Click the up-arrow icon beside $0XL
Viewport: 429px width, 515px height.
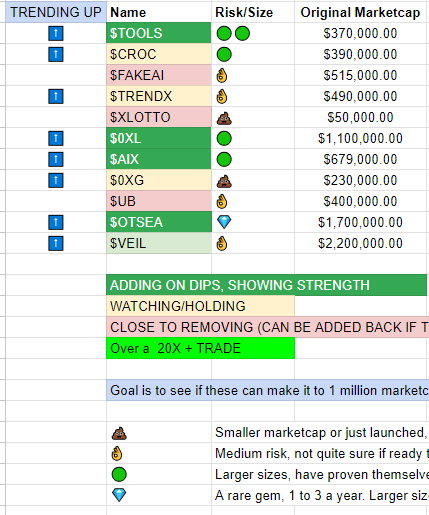pos(56,139)
